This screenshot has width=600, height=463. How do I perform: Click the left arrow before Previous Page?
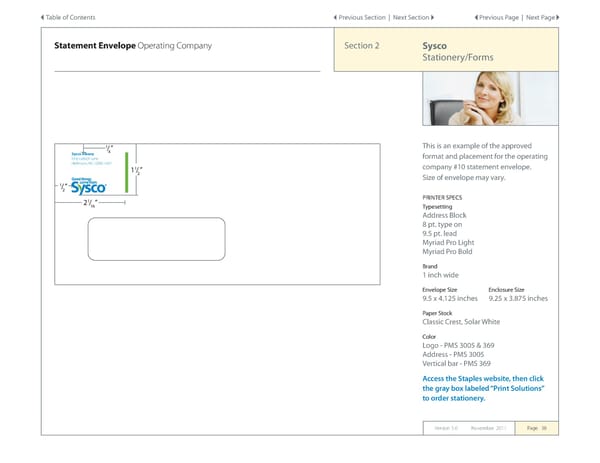click(x=474, y=18)
